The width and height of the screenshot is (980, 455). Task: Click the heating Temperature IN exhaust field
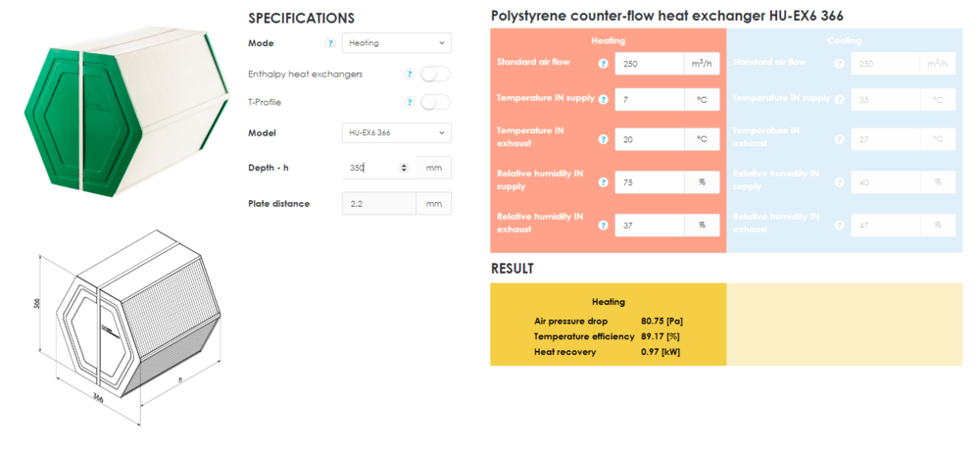648,139
